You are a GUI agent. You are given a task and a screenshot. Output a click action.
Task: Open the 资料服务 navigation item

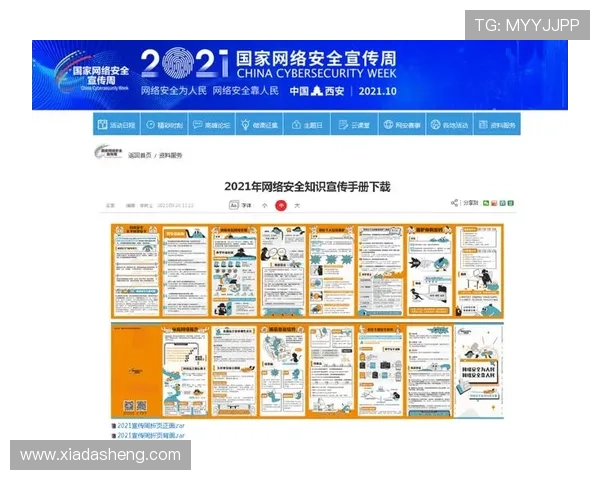(x=497, y=124)
